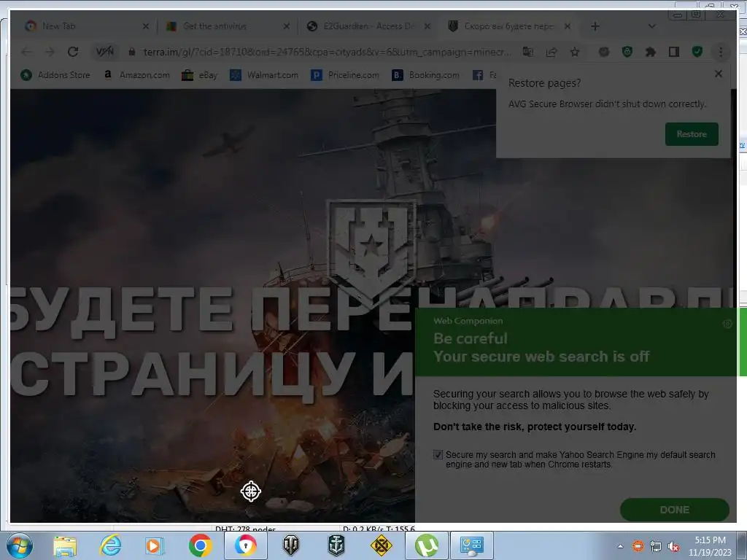747x560 pixels.
Task: Click the crosshair icon on the page
Action: pos(251,491)
